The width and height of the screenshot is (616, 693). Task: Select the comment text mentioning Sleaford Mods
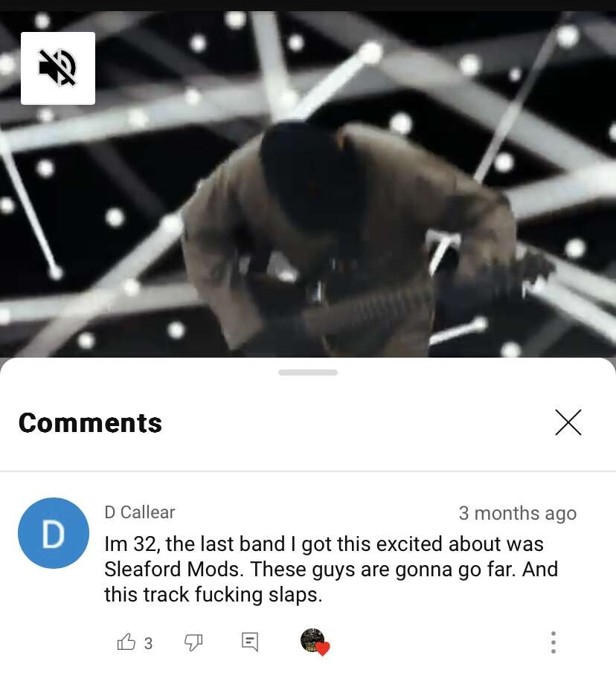point(331,570)
